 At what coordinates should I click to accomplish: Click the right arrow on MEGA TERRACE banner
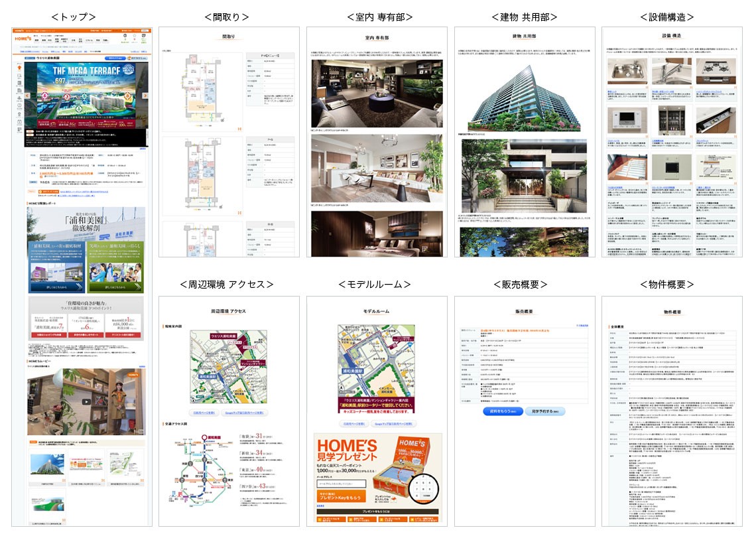(145, 95)
